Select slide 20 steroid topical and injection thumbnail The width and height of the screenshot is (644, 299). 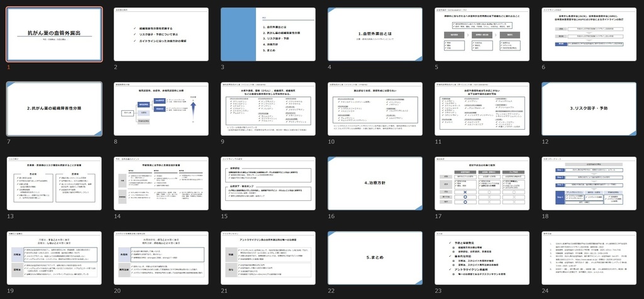click(x=161, y=258)
